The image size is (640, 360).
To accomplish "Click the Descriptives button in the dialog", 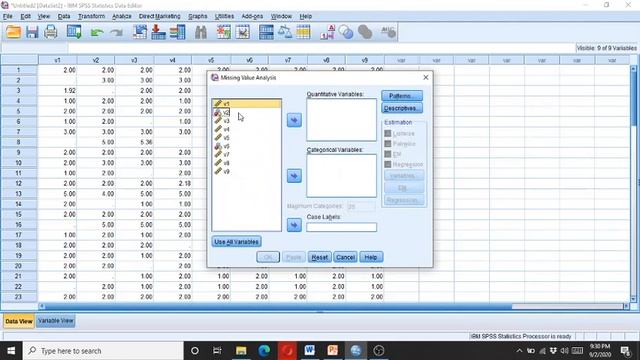I will click(x=402, y=108).
